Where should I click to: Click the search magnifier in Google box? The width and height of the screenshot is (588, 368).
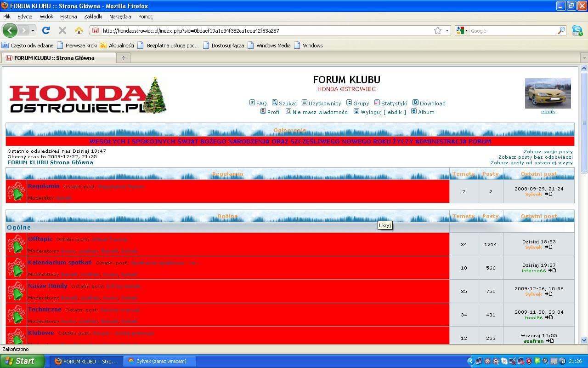[x=561, y=31]
